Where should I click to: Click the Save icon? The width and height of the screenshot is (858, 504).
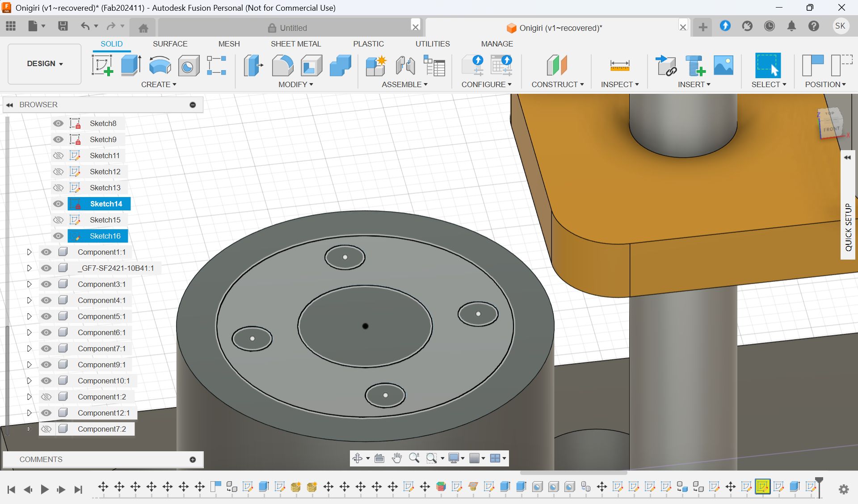(63, 26)
